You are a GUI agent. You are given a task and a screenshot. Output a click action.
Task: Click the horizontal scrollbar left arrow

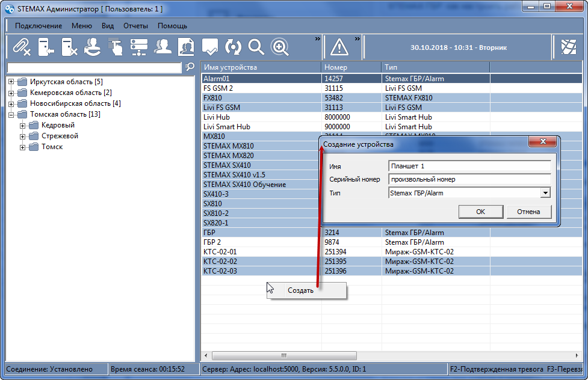pyautogui.click(x=205, y=355)
